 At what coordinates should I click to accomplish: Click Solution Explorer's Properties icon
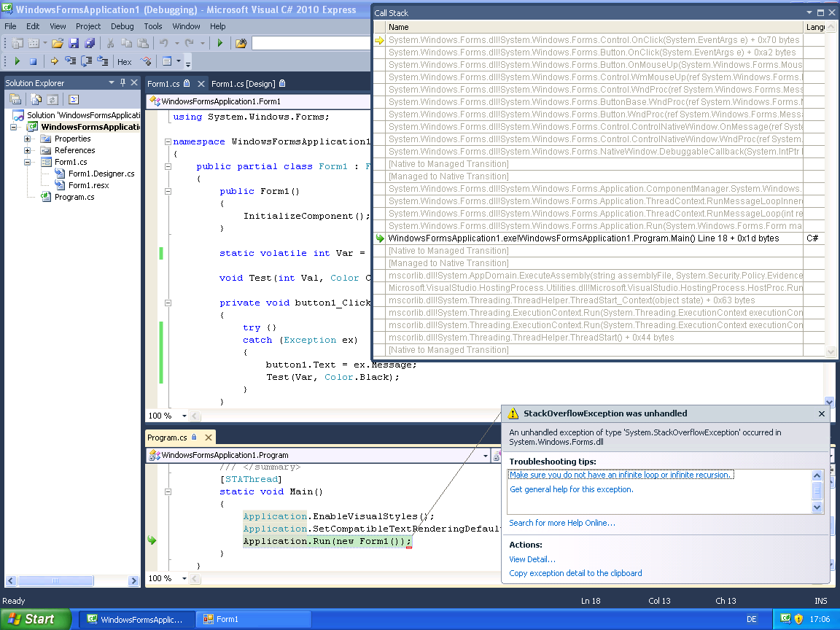[x=15, y=100]
